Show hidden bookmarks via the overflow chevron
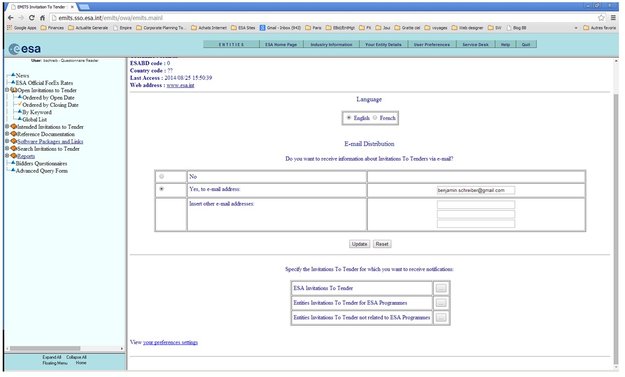Screen dimensions: 625x377 point(576,28)
